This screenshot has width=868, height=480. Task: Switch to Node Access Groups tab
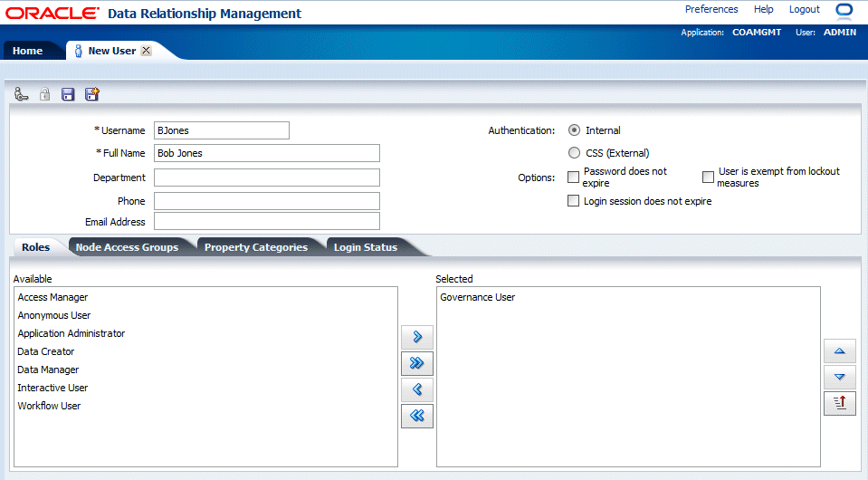coord(127,247)
